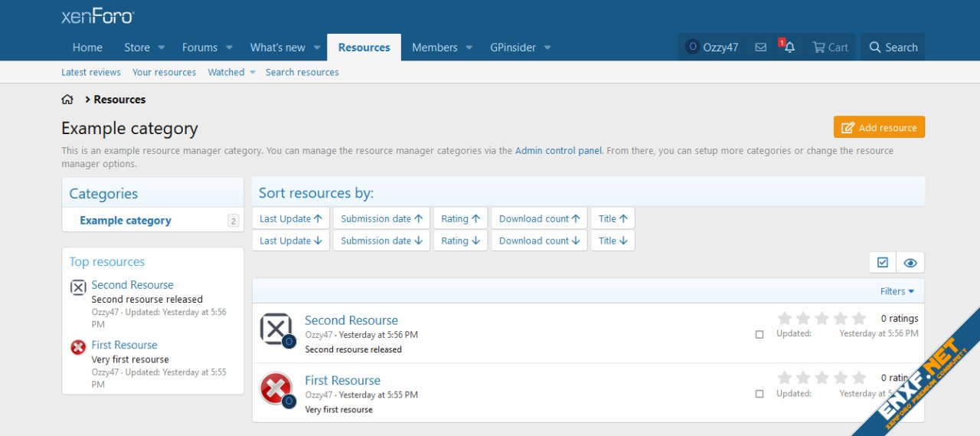The height and width of the screenshot is (436, 980).
Task: Open the Home navigation tab
Action: [x=87, y=48]
